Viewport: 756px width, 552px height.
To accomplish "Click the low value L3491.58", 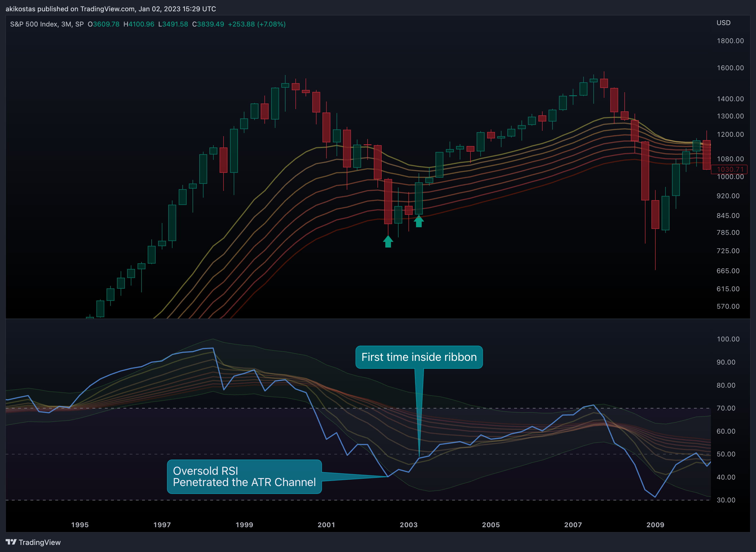I will 173,24.
